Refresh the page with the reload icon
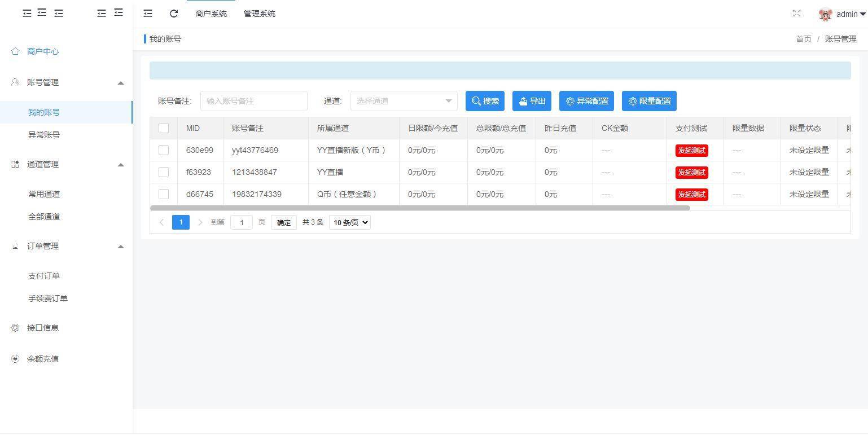The width and height of the screenshot is (868, 435). pyautogui.click(x=174, y=13)
